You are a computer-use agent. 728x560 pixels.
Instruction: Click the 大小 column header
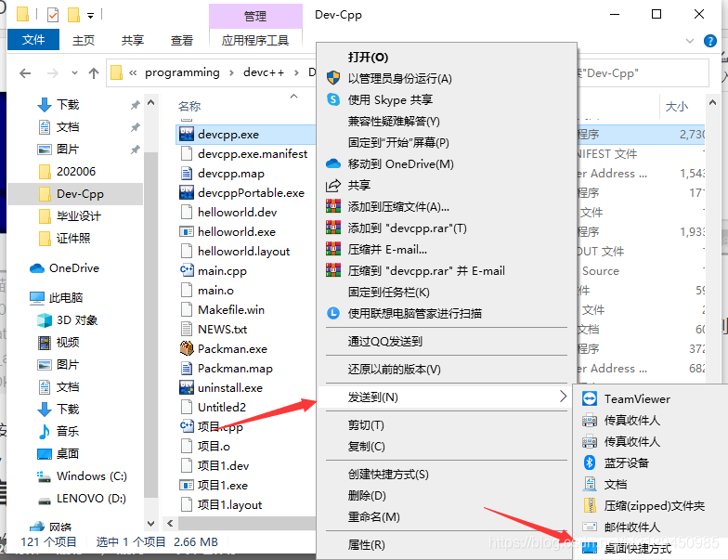click(x=676, y=106)
